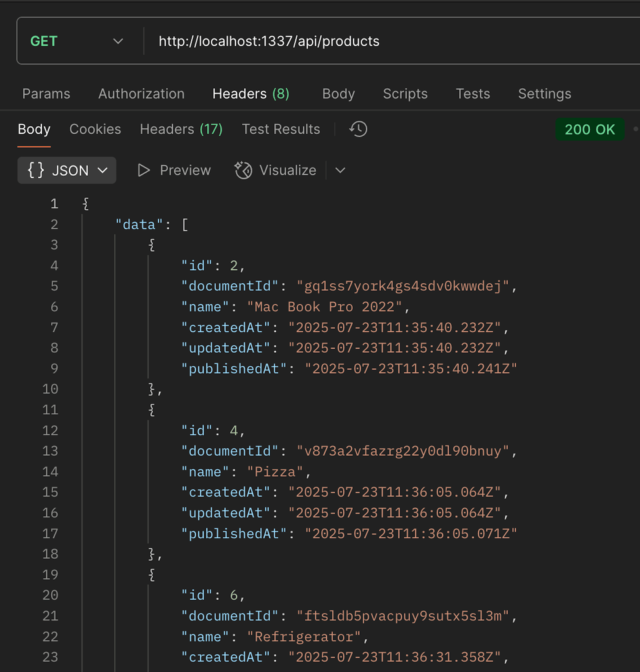Click the 200 OK status badge
The width and height of the screenshot is (640, 672).
tap(589, 129)
